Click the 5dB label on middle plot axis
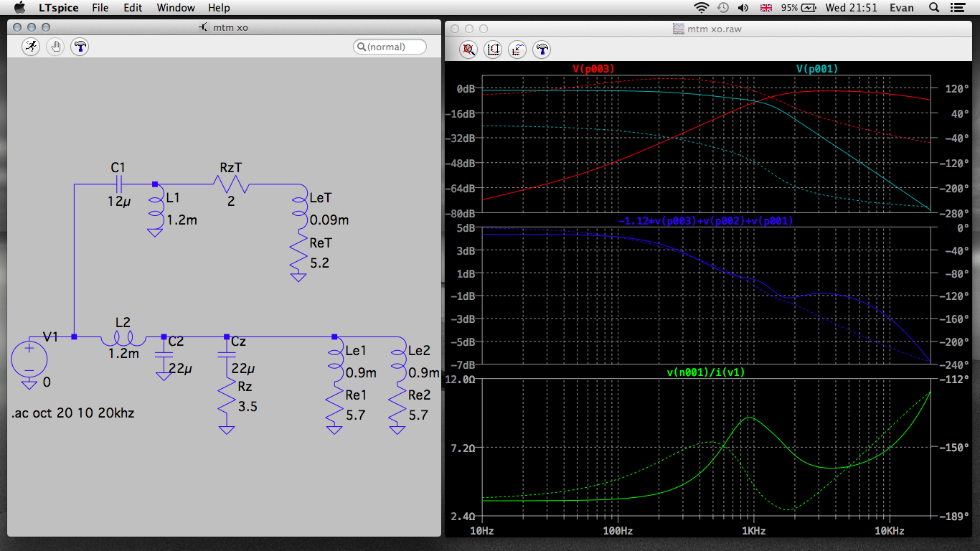 coord(466,228)
